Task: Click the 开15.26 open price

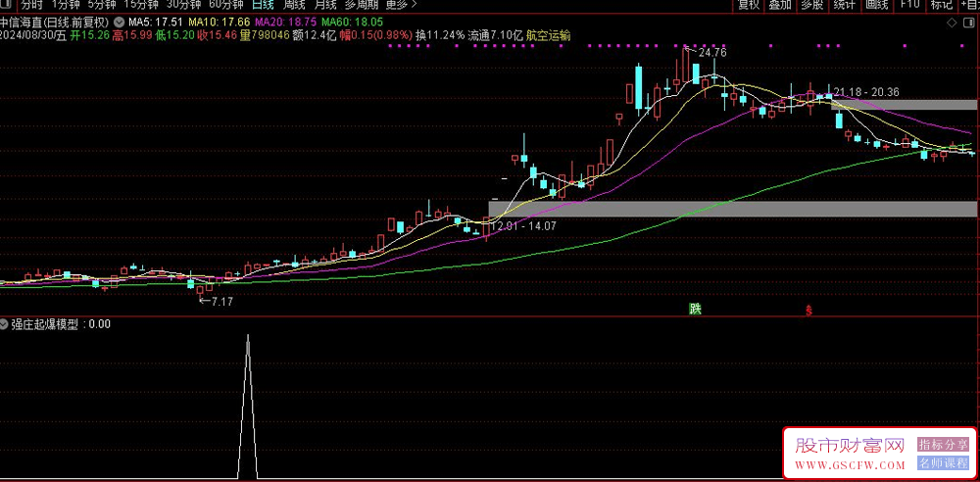Action: pyautogui.click(x=89, y=35)
